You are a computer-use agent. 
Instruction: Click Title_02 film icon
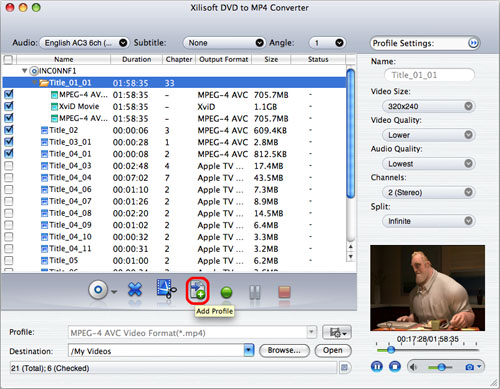(44, 130)
